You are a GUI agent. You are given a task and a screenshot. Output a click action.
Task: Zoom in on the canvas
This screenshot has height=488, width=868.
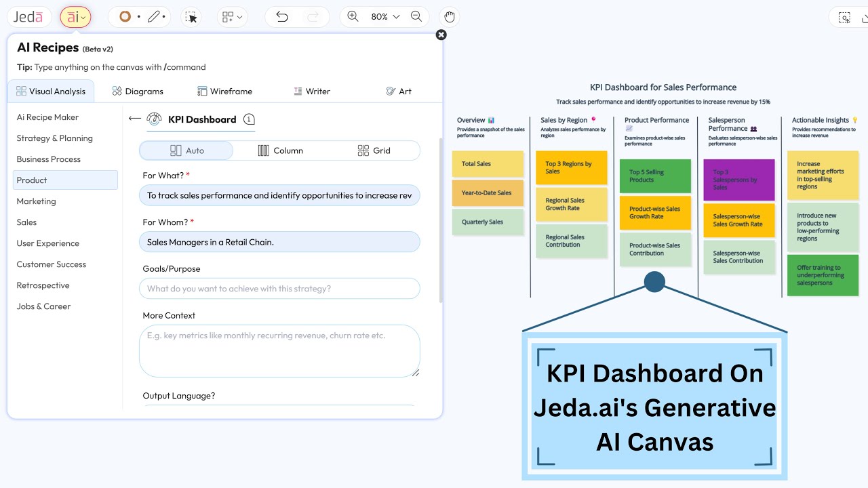point(353,17)
